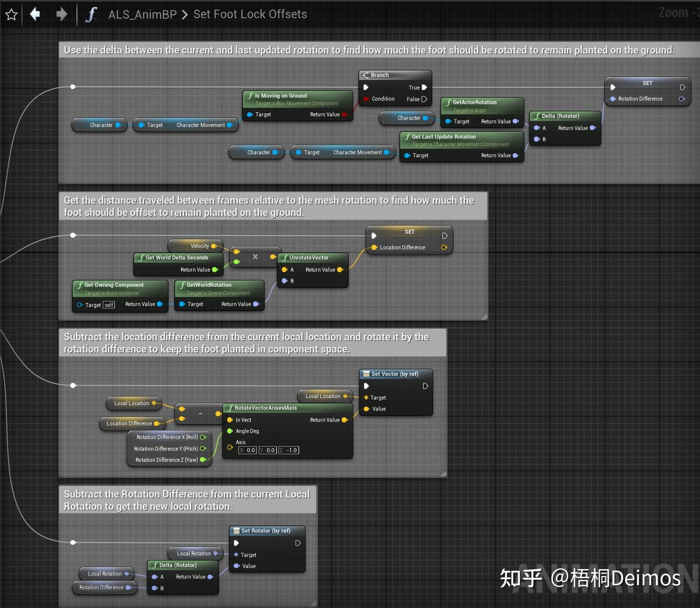Image resolution: width=700 pixels, height=608 pixels.
Task: Edit the Z axis value of -1.0
Action: pos(289,450)
